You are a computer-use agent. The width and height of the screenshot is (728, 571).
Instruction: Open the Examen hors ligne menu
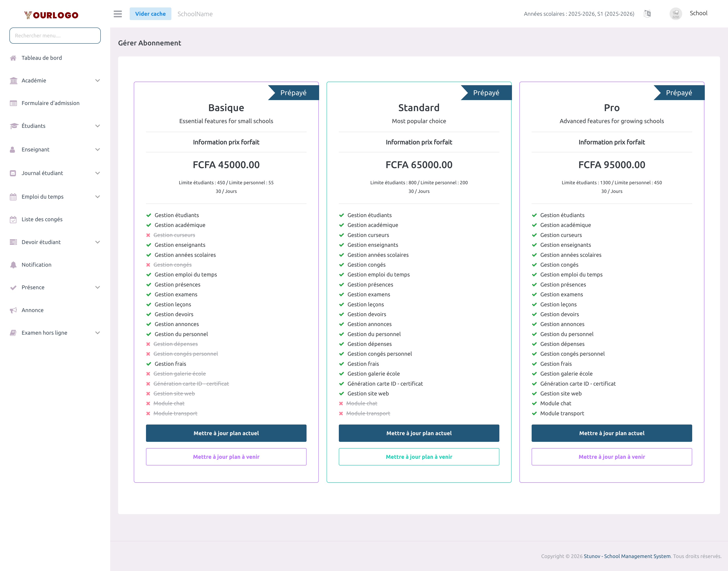[x=98, y=333]
